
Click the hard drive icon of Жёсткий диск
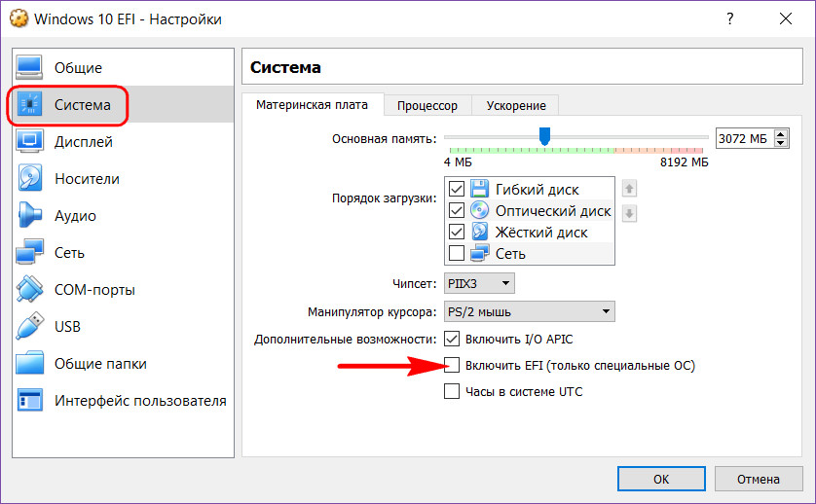[479, 232]
